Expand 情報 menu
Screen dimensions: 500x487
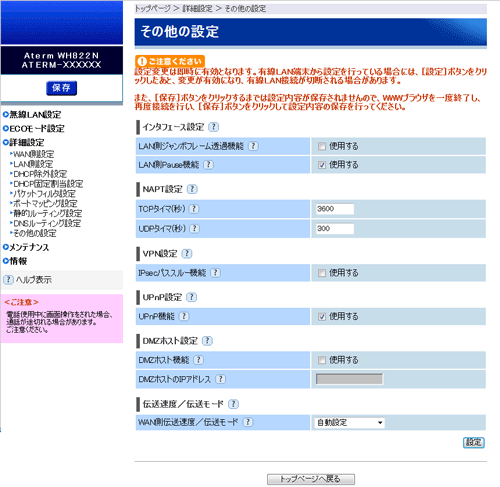click(15, 261)
